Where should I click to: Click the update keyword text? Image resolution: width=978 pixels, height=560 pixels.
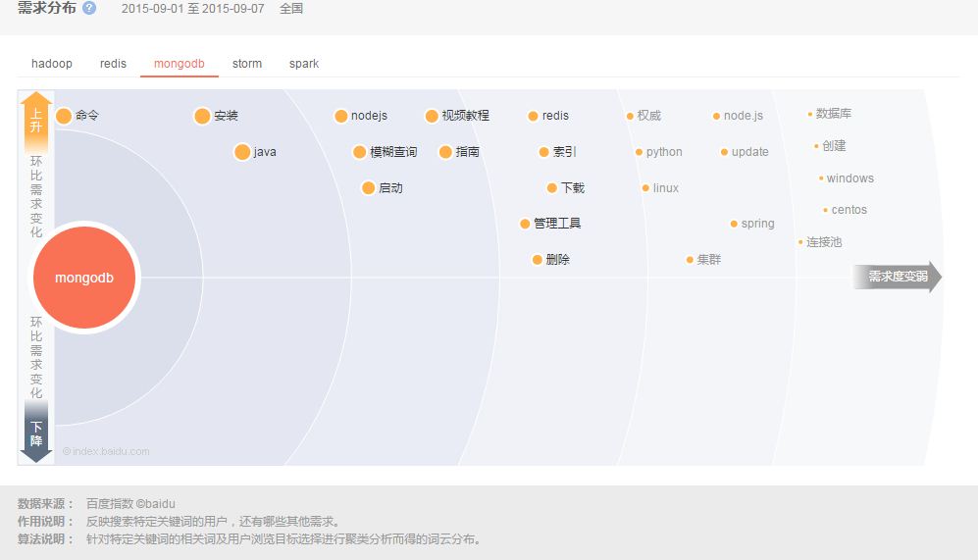(x=750, y=152)
